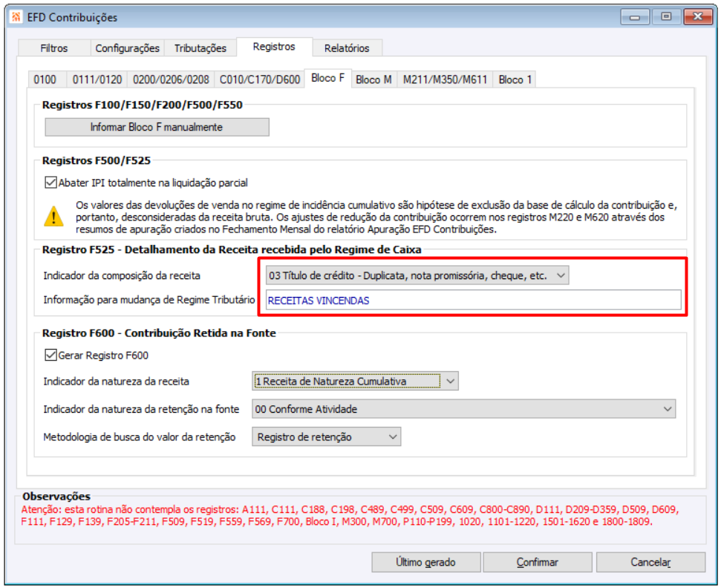
Task: Open the Configurações tab
Action: point(128,48)
